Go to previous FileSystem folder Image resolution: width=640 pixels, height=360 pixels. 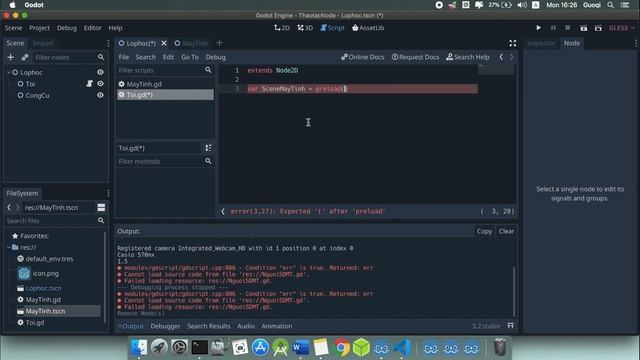[9, 207]
